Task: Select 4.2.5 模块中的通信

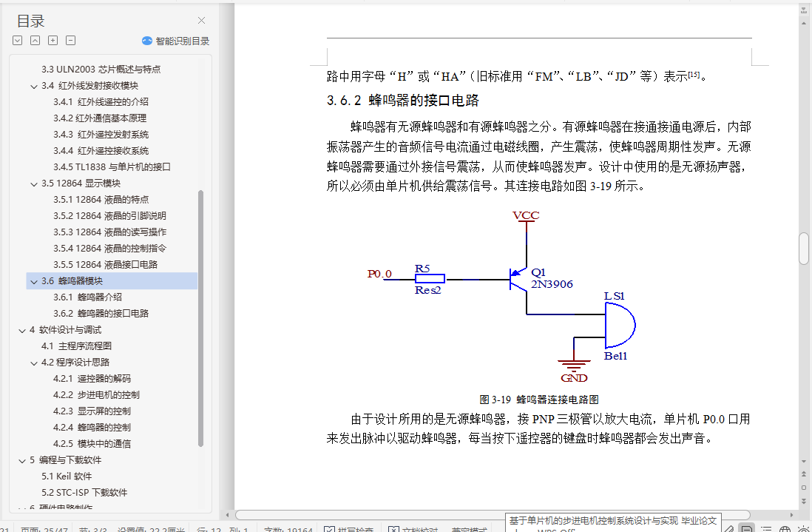Action: [x=92, y=443]
